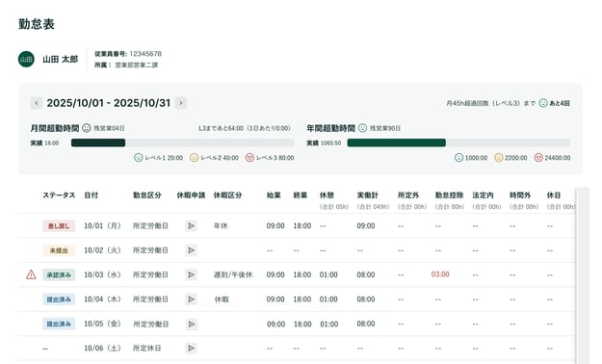Click the leave request icon for 10/04
602x364 pixels.
191,299
